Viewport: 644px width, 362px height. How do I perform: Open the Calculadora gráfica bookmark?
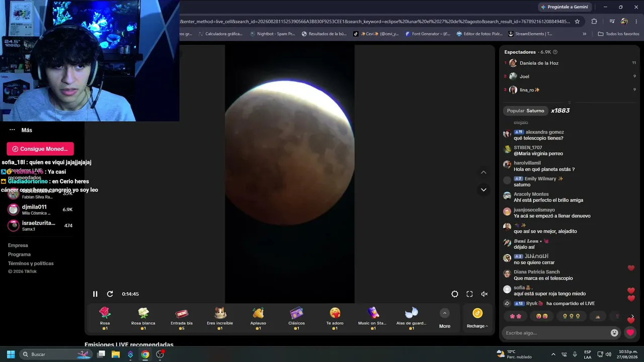pos(220,34)
